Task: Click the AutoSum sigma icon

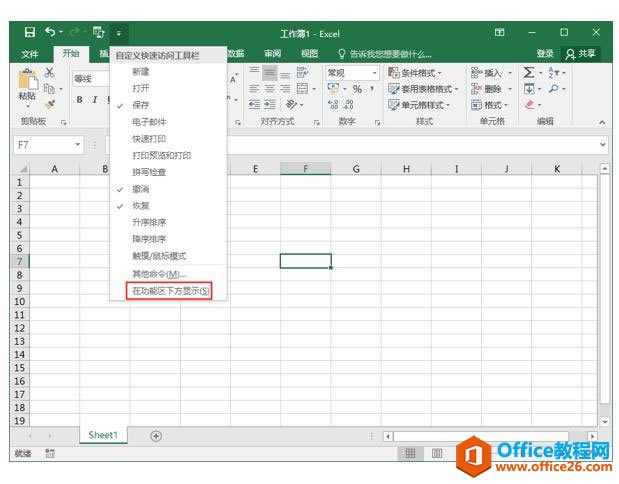Action: tap(529, 73)
